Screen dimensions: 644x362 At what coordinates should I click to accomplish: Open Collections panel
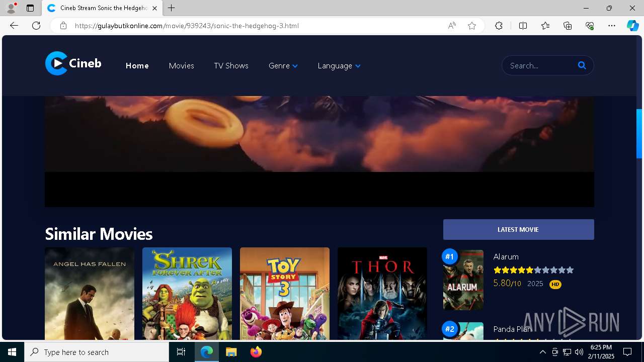[568, 26]
